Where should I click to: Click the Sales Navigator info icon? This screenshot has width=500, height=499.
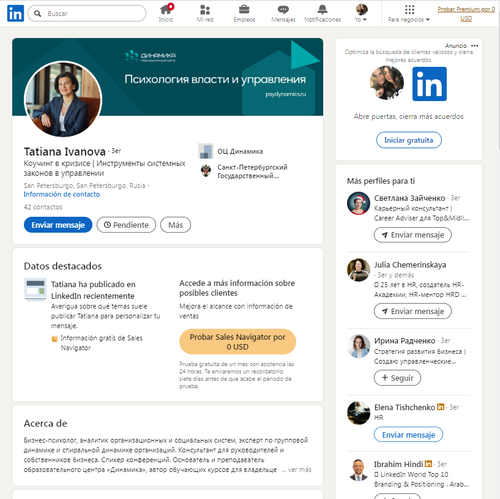(x=55, y=339)
